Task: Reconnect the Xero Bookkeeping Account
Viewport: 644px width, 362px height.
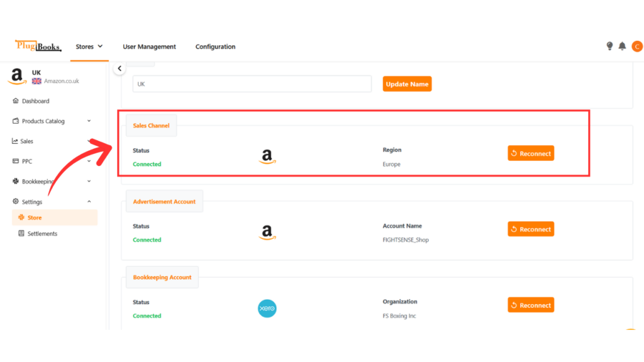Action: coord(531,305)
